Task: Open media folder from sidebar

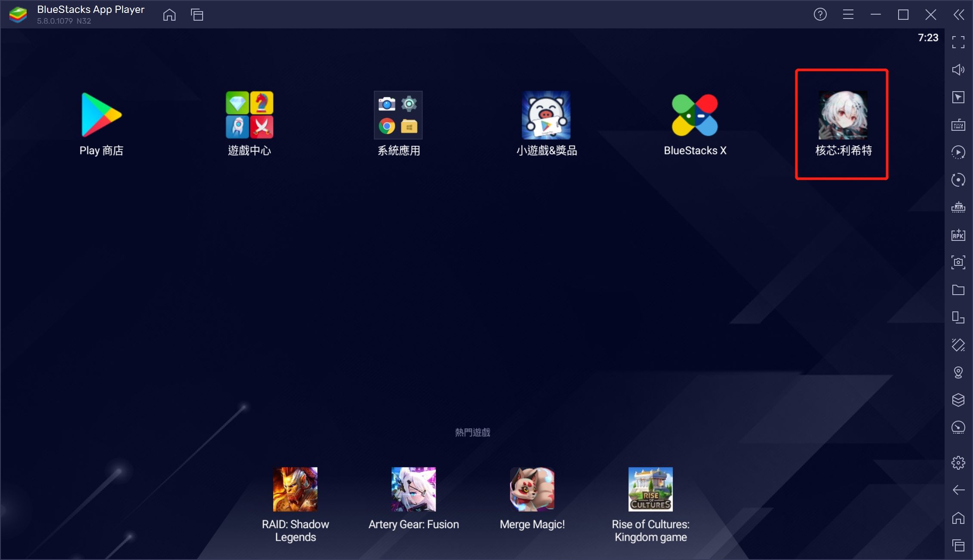Action: click(x=958, y=290)
